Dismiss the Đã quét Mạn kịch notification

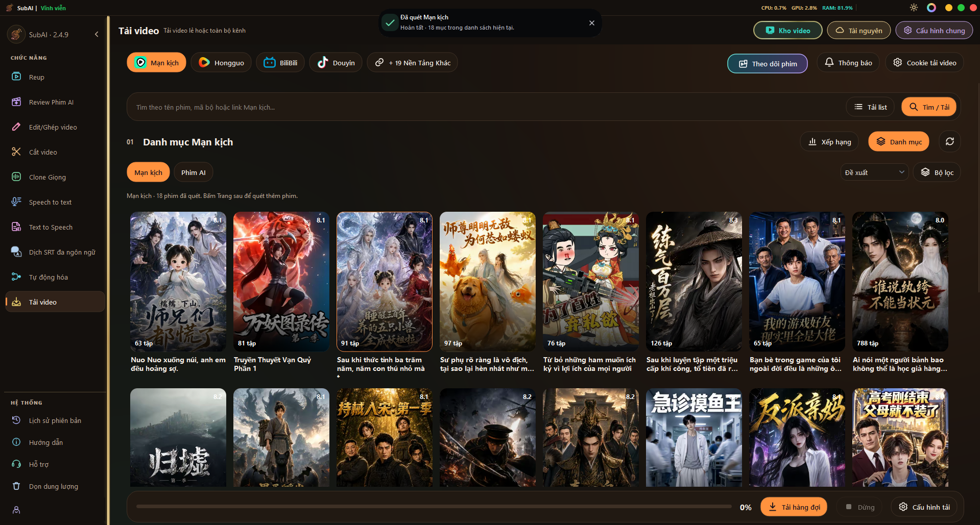coord(592,23)
